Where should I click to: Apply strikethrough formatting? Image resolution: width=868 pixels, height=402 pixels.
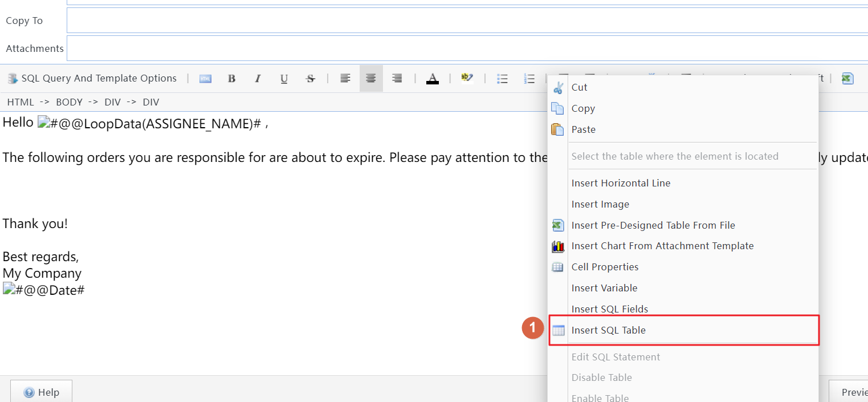coord(310,79)
